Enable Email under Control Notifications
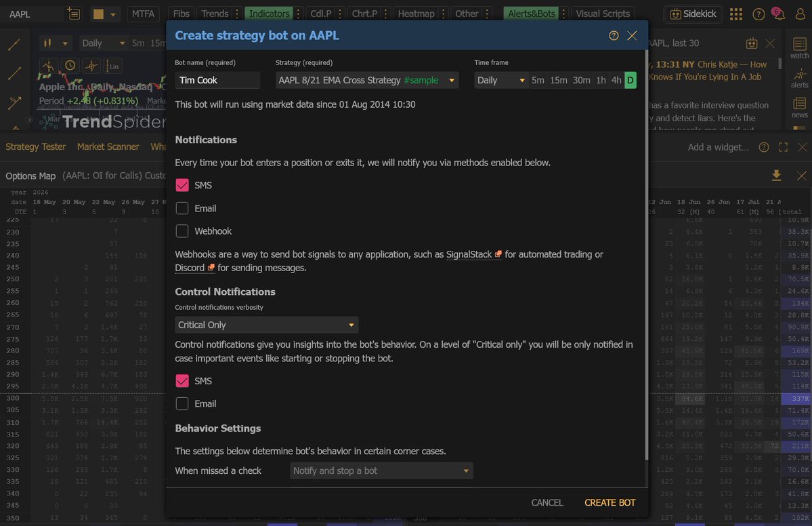The width and height of the screenshot is (812, 526). (182, 404)
